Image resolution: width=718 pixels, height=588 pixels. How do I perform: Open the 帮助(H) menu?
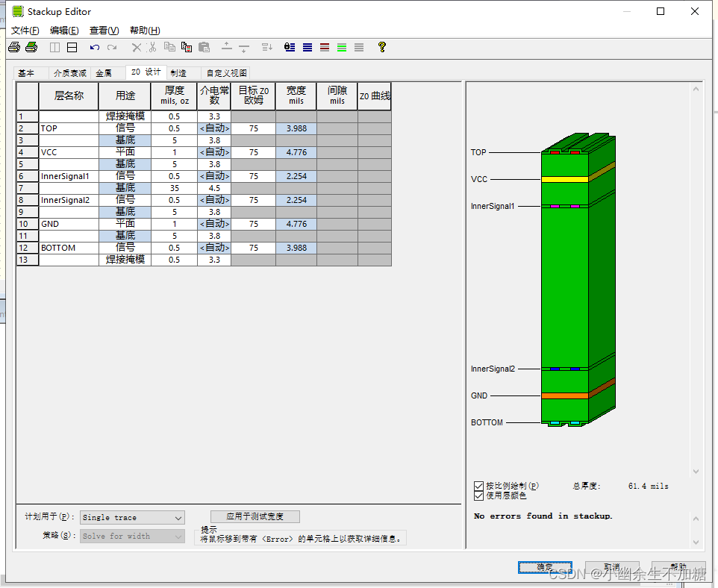click(x=145, y=31)
